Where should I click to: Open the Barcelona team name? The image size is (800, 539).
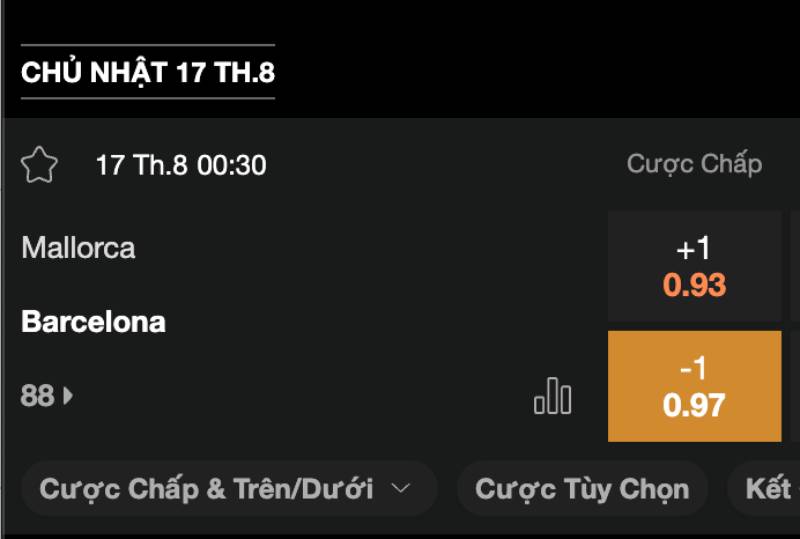coord(93,322)
